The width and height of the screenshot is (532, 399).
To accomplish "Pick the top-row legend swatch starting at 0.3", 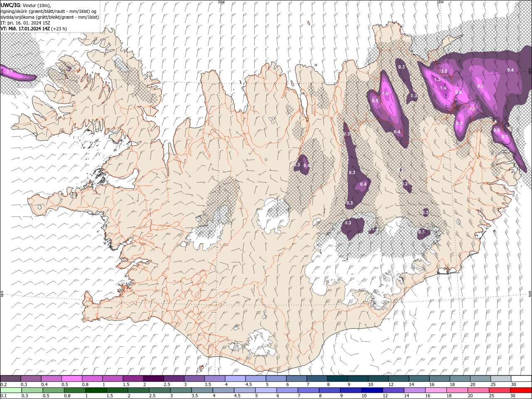I will tap(31, 379).
